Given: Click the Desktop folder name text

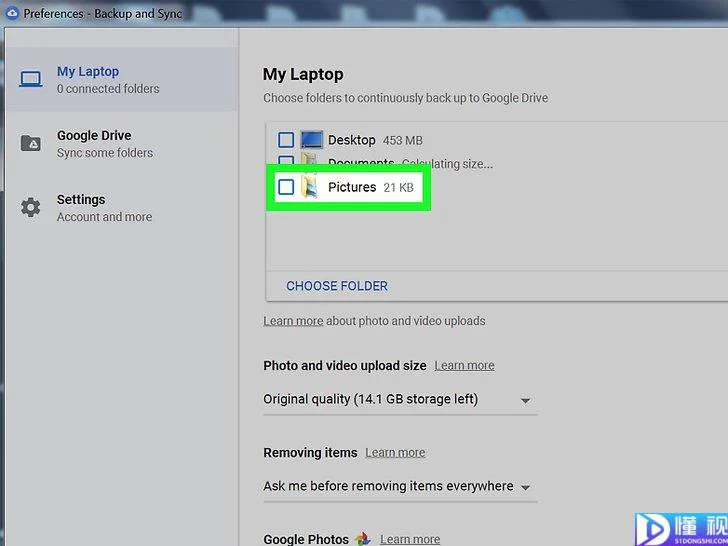Looking at the screenshot, I should (351, 140).
